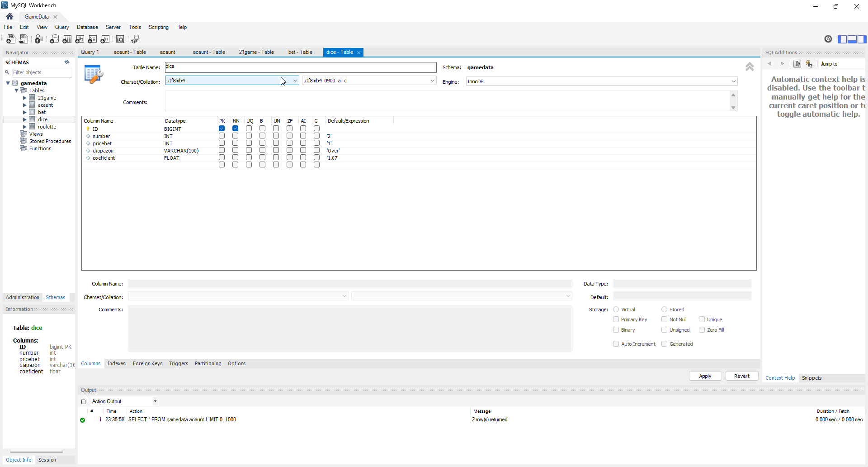Image resolution: width=868 pixels, height=467 pixels.
Task: Select the Virtual storage radio button
Action: [616, 310]
